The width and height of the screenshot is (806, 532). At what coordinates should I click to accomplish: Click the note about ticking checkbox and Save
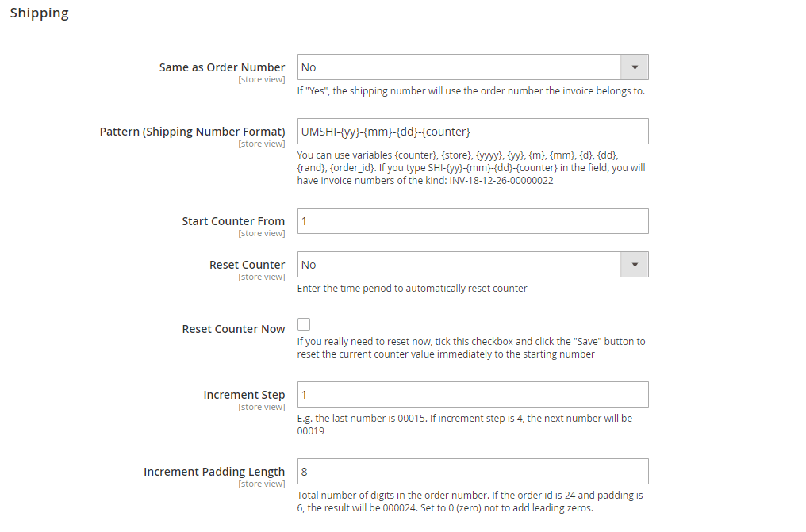point(471,347)
